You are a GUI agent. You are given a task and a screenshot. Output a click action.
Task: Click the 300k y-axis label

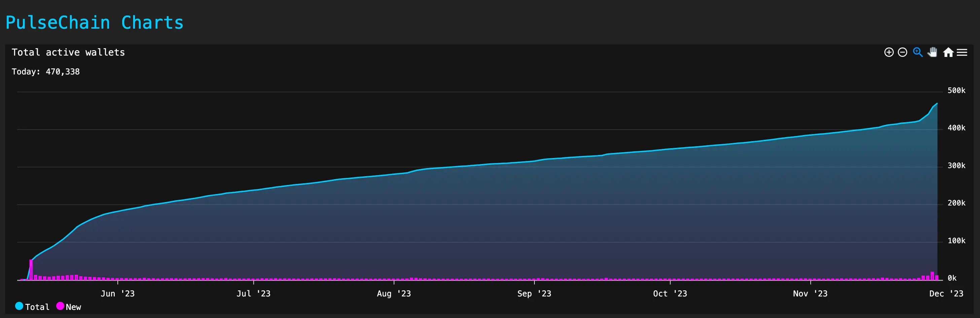pos(956,166)
